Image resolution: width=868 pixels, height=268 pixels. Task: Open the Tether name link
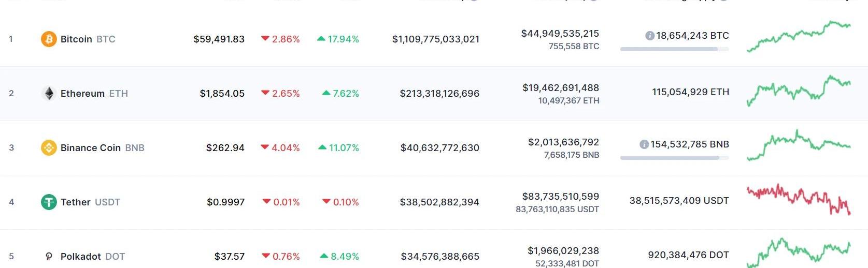[76, 202]
